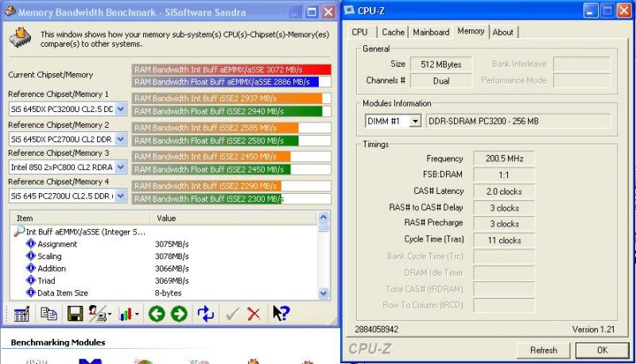Screen dimensions: 636x364
Task: Click the grey checkmark OK icon
Action: [232, 314]
